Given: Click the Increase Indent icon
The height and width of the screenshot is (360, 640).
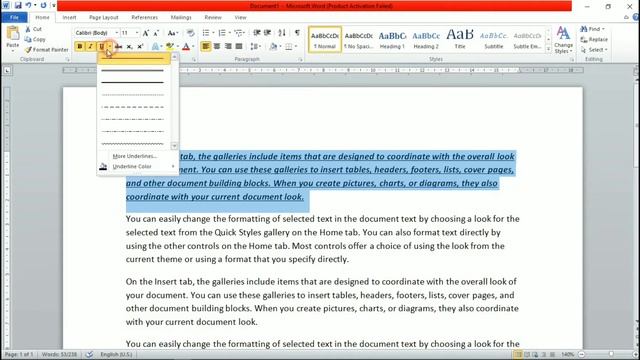Looking at the screenshot, I should (x=267, y=33).
